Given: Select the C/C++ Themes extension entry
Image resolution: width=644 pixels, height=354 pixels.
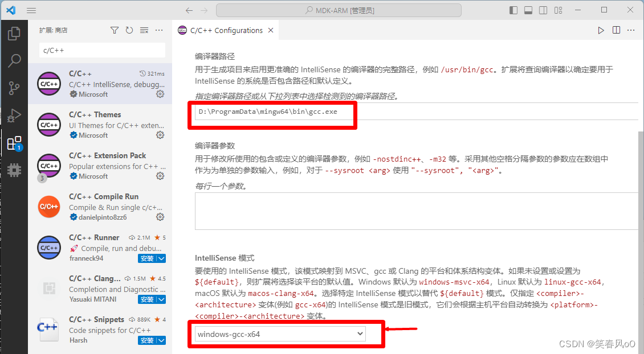Looking at the screenshot, I should click(100, 125).
